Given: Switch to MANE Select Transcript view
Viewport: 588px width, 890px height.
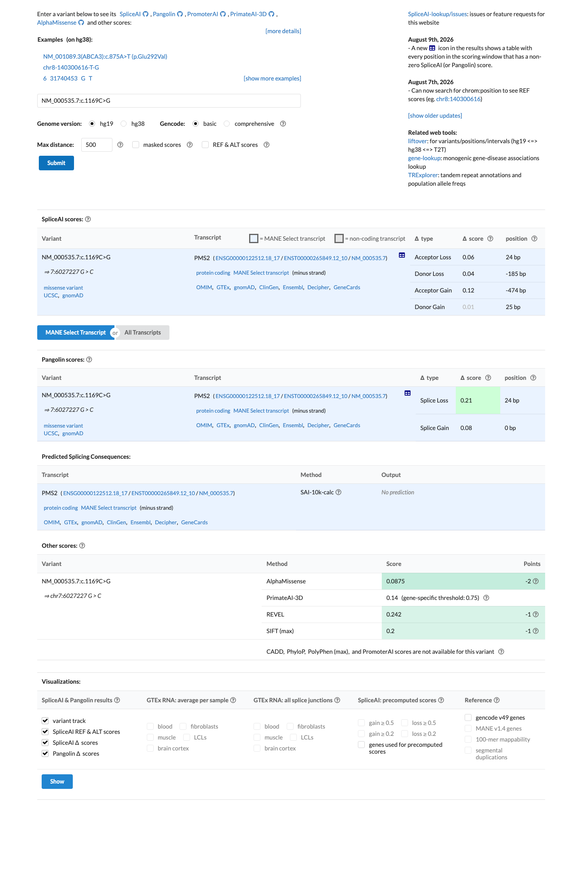Looking at the screenshot, I should point(76,333).
